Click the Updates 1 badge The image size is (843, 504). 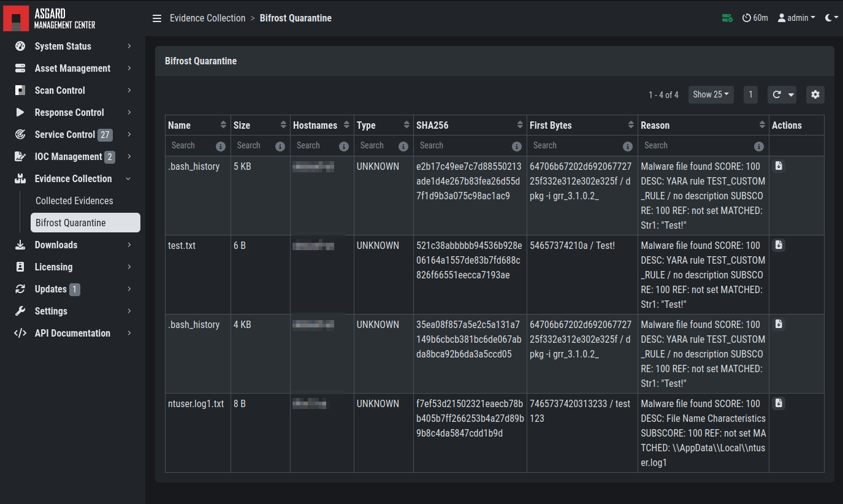(x=75, y=289)
